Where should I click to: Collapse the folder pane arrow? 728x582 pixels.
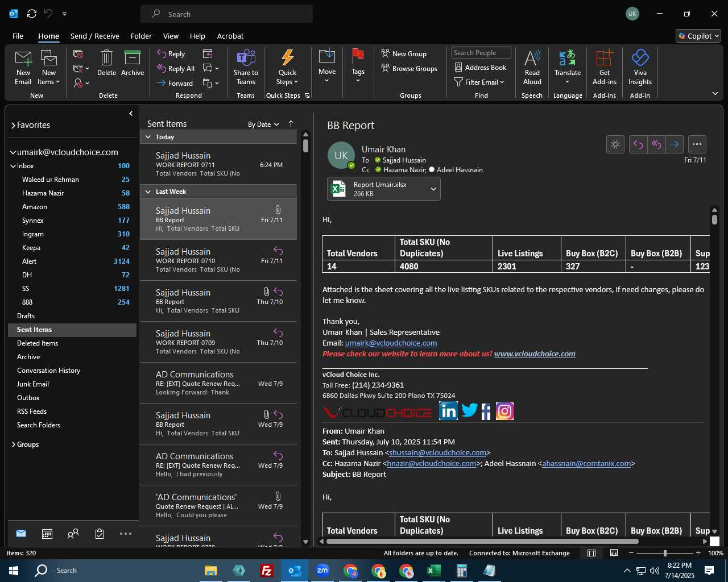click(131, 114)
